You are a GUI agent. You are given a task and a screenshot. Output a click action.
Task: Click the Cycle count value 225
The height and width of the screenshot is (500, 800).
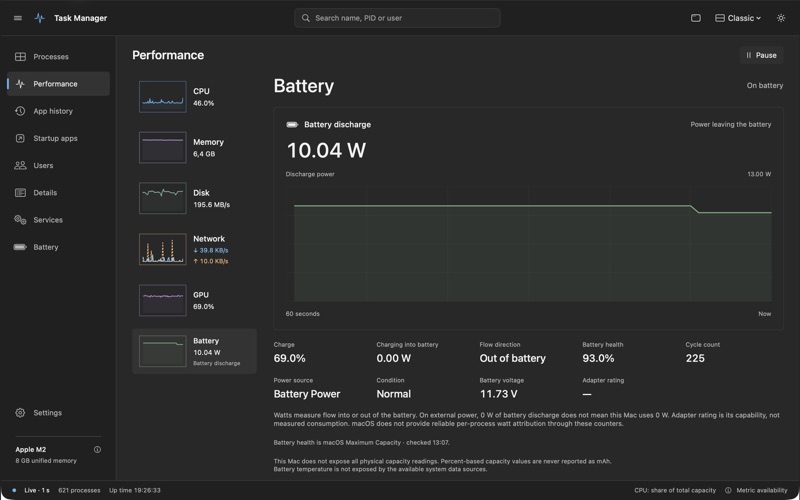tap(695, 358)
